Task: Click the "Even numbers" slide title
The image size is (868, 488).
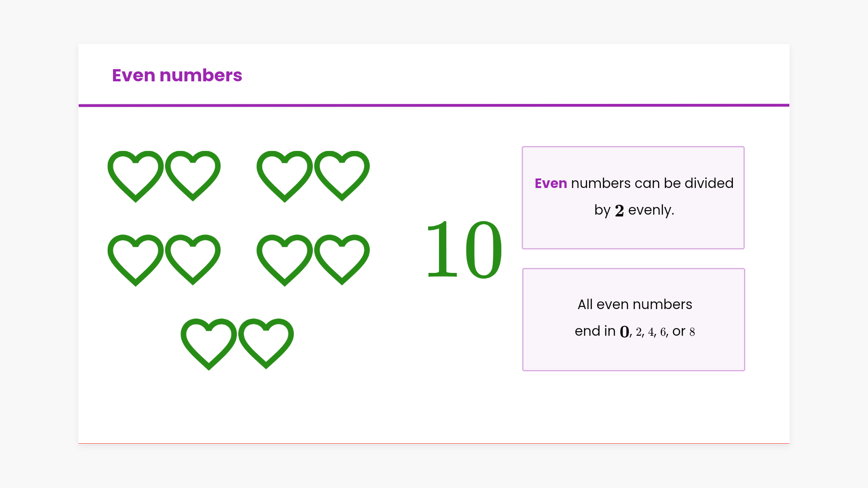Action: [x=177, y=75]
